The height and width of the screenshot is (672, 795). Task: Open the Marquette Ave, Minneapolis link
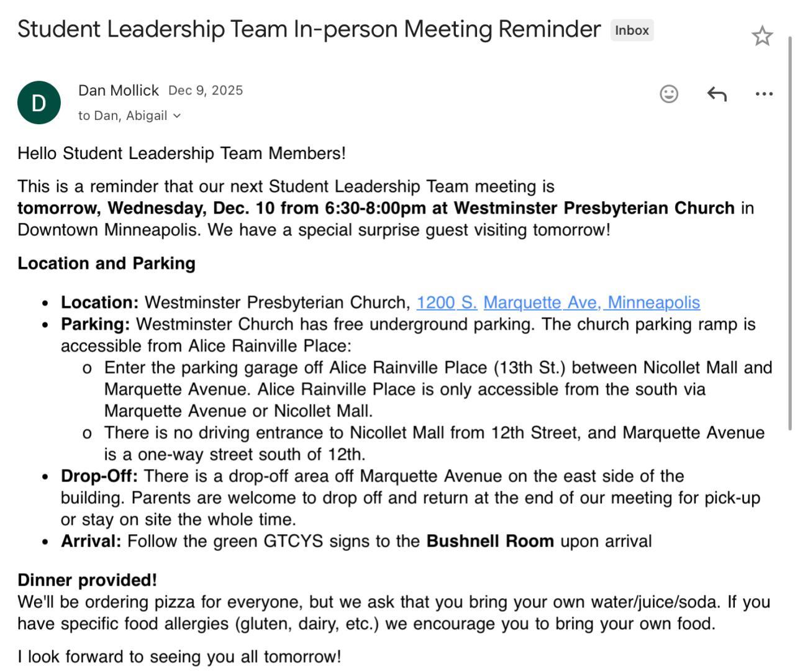[x=591, y=302]
